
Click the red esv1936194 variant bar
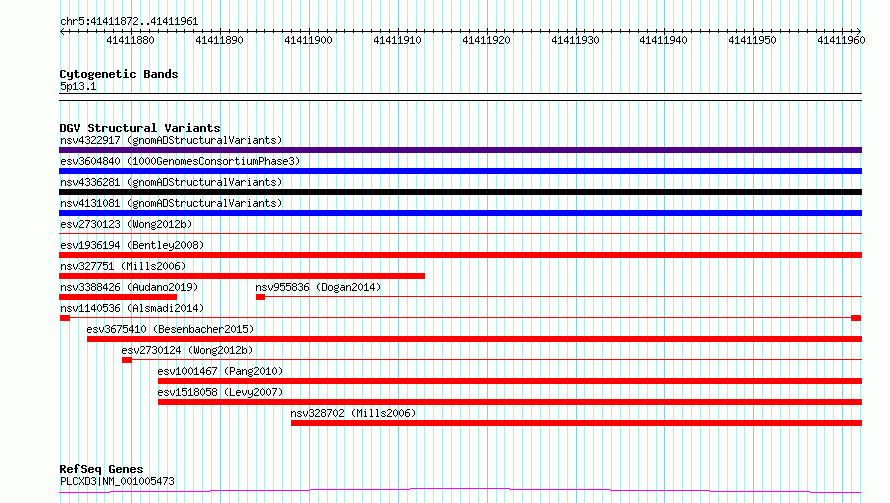(460, 255)
